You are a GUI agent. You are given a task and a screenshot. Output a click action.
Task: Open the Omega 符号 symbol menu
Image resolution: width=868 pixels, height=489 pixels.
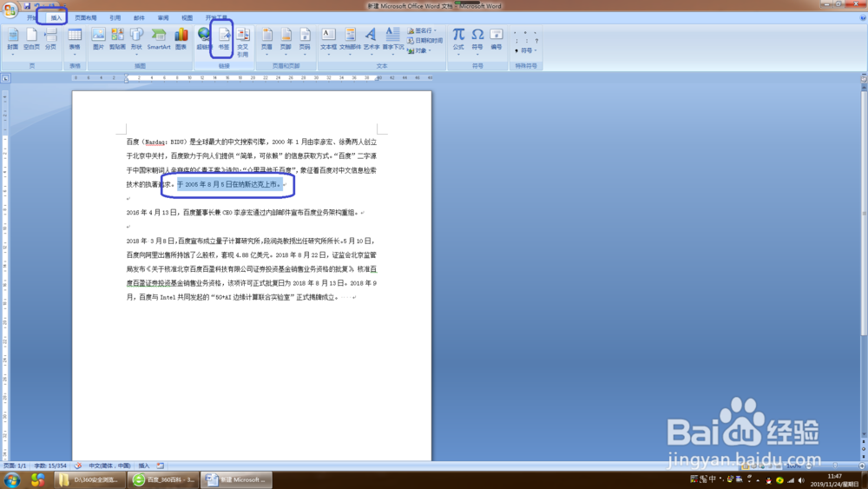pyautogui.click(x=477, y=40)
